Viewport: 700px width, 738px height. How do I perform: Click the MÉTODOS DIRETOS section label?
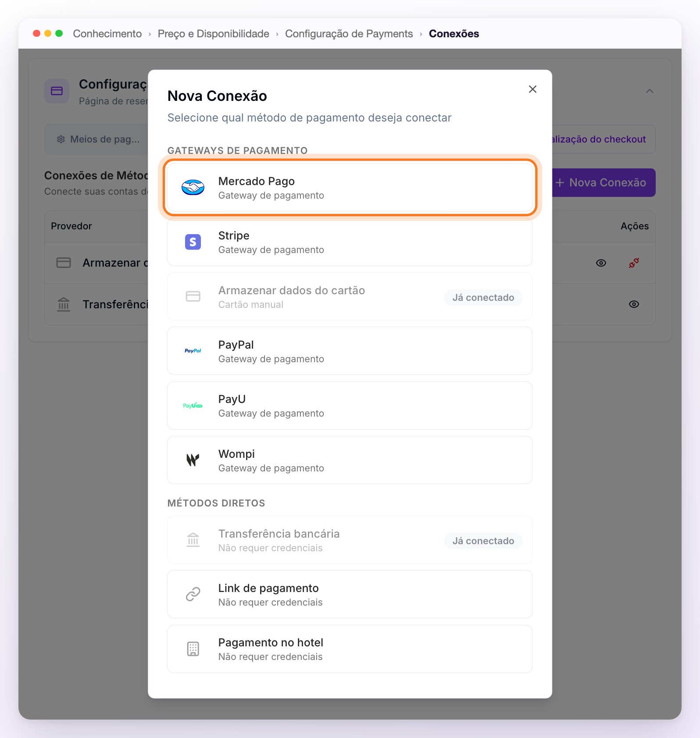pyautogui.click(x=216, y=503)
